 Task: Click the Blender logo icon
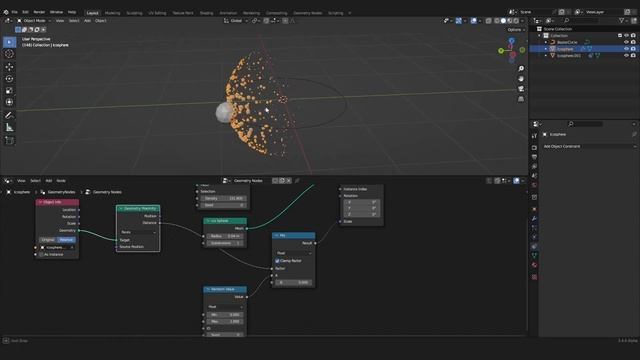coord(6,12)
